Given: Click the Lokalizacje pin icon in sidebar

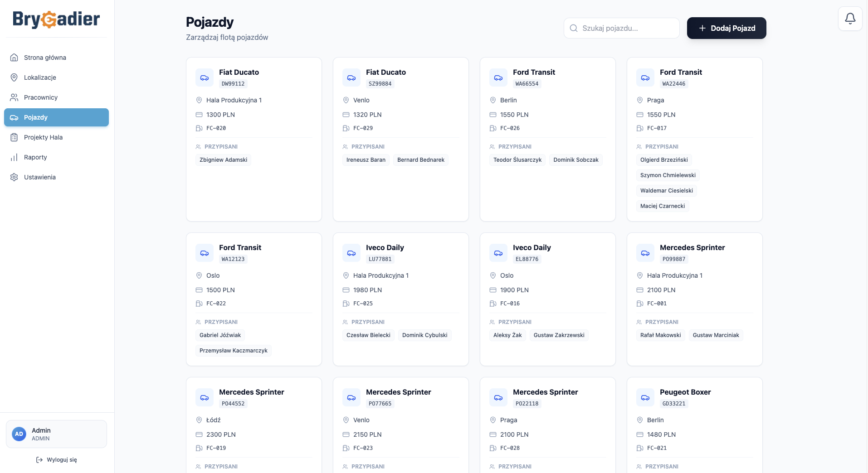Looking at the screenshot, I should click(14, 77).
